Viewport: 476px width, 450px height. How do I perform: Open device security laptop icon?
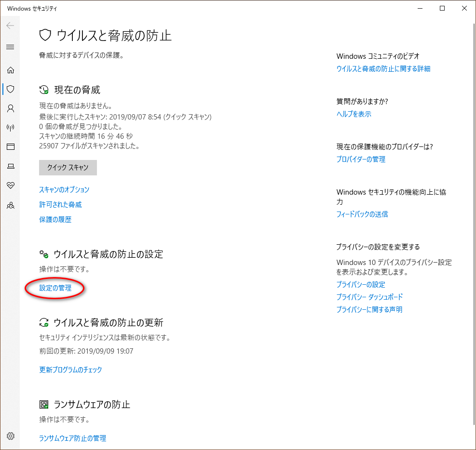(x=10, y=166)
